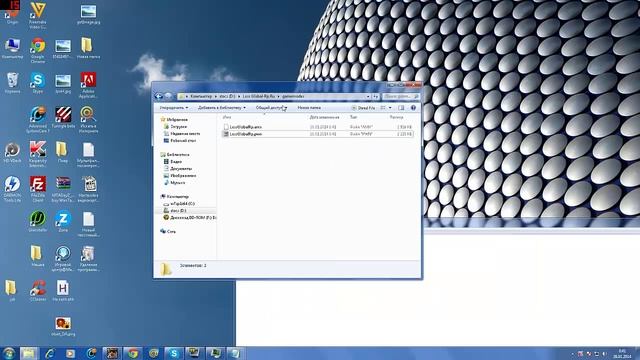
Task: Click the taskbar clock and date
Action: [x=622, y=354]
